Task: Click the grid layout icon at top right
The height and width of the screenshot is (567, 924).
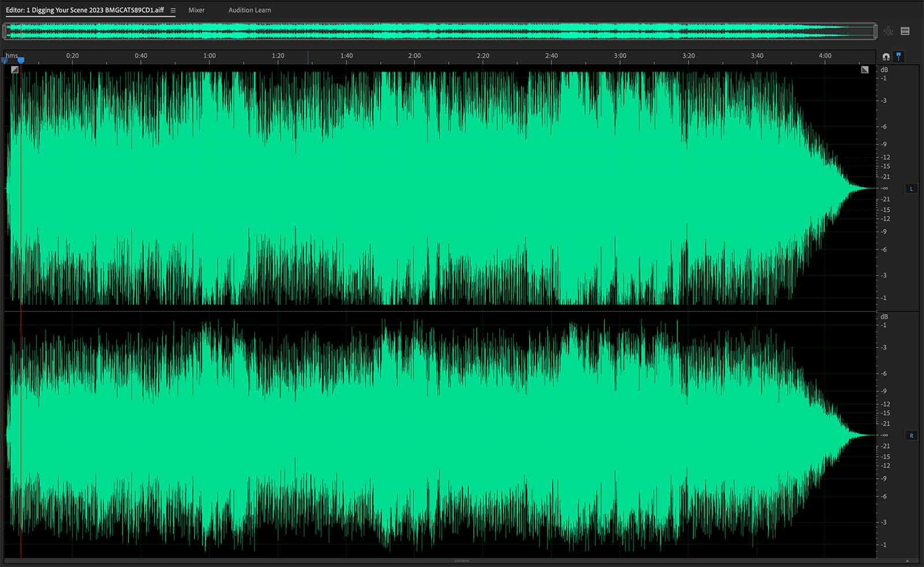Action: pyautogui.click(x=905, y=31)
